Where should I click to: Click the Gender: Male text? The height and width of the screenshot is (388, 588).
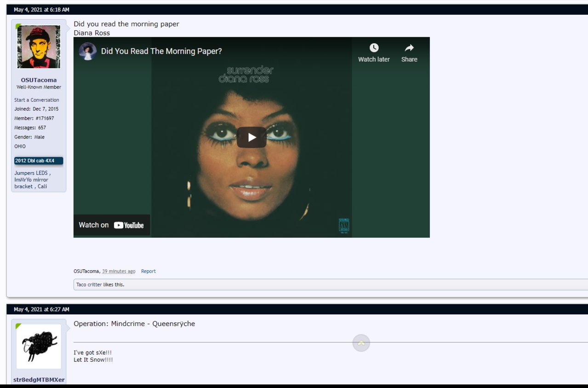(29, 137)
